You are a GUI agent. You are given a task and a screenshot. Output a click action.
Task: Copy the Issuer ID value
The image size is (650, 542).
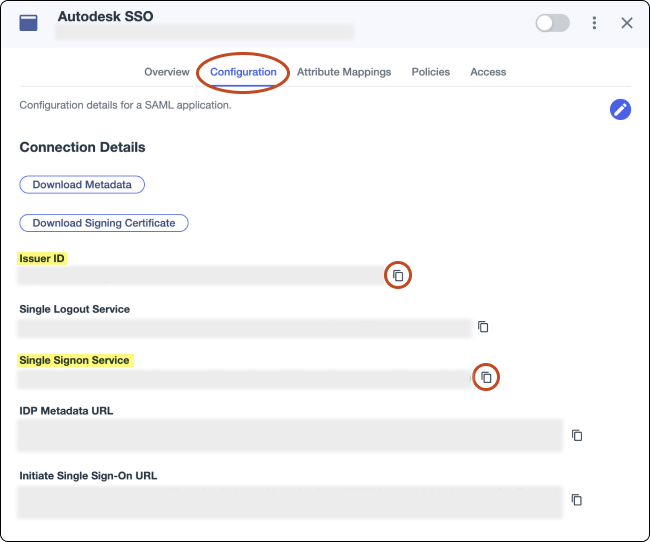click(398, 275)
